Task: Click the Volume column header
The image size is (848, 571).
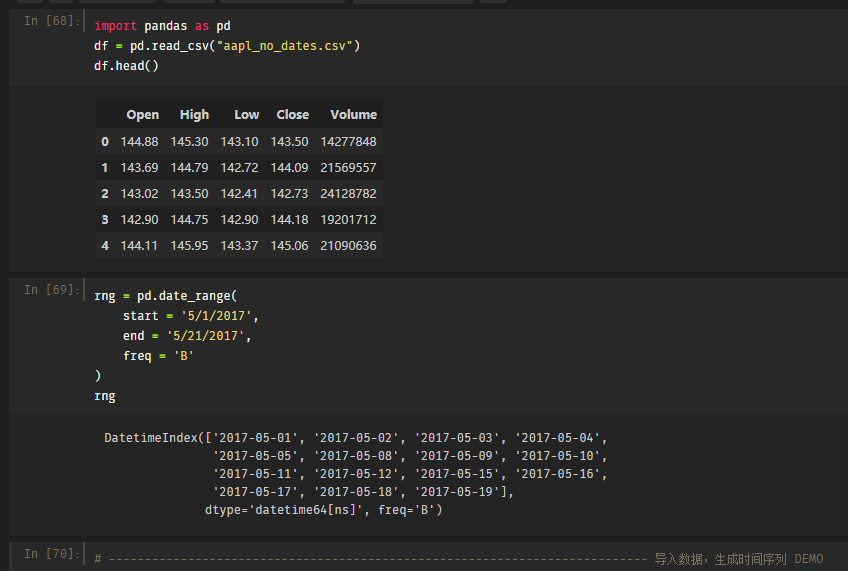Action: tap(354, 115)
